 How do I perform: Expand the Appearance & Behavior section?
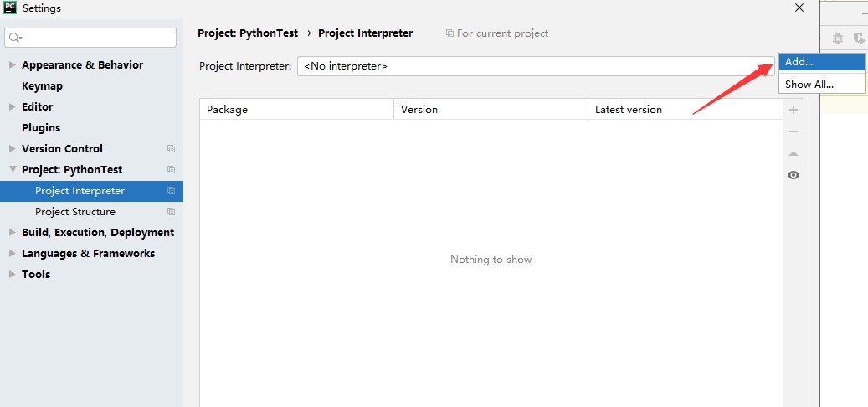click(x=12, y=65)
